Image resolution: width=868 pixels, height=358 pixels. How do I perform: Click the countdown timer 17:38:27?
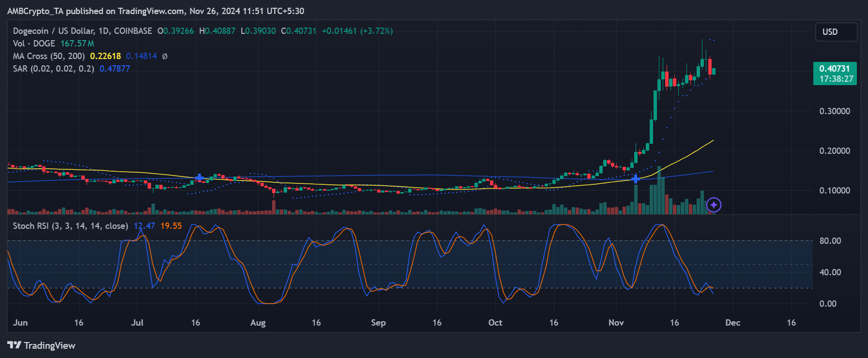pos(836,79)
